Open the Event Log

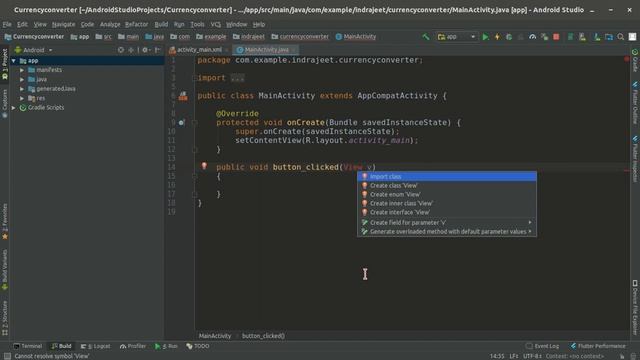click(x=542, y=346)
